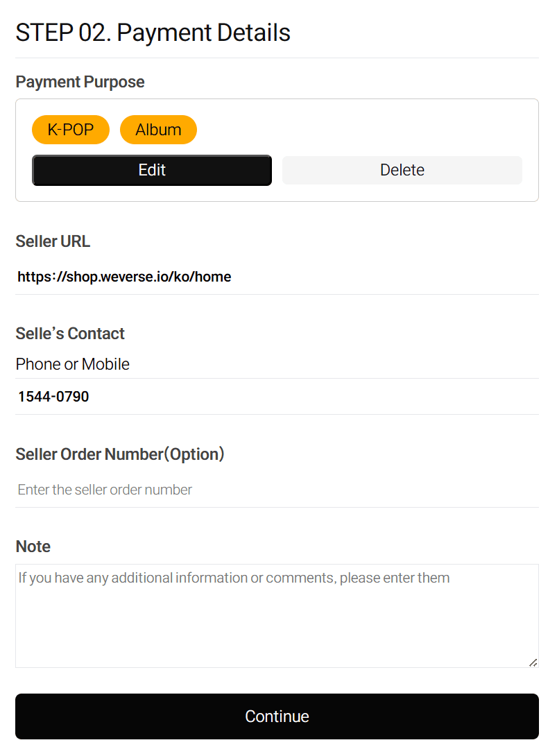The height and width of the screenshot is (756, 557).
Task: Click the Seller URL section label
Action: click(53, 241)
